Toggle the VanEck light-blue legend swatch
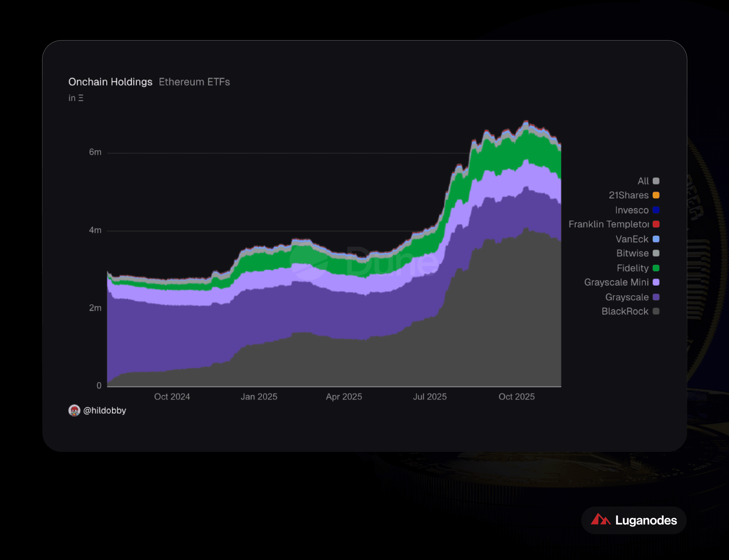729x560 pixels. (656, 239)
